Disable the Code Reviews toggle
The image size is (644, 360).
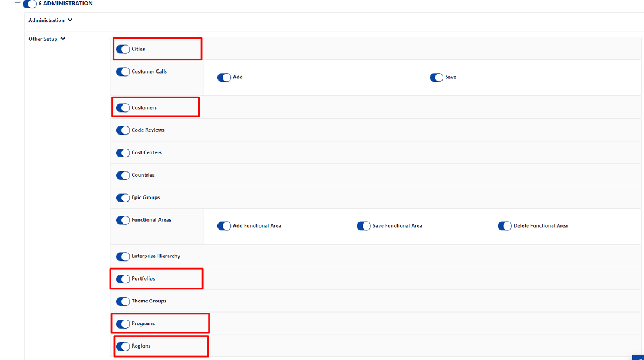tap(123, 130)
